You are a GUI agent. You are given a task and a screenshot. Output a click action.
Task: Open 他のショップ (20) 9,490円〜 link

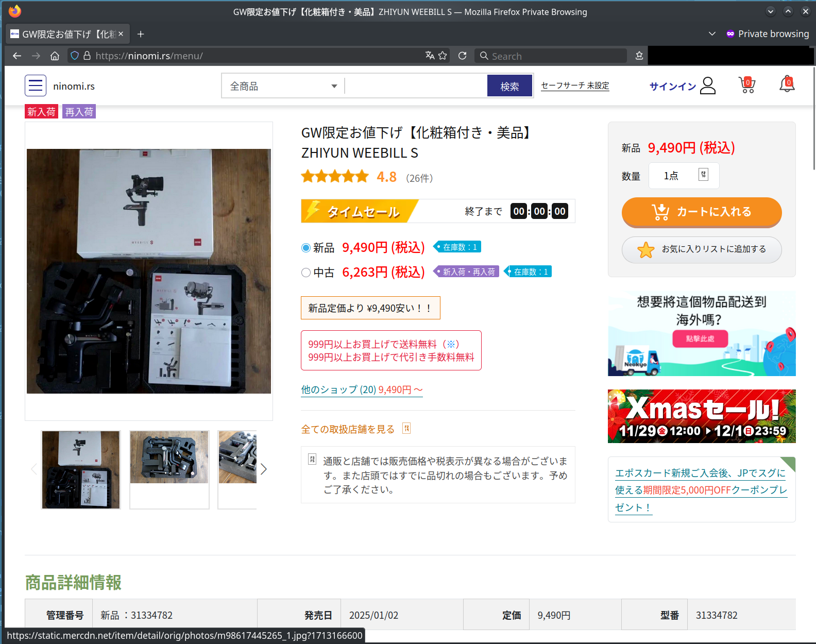(362, 389)
